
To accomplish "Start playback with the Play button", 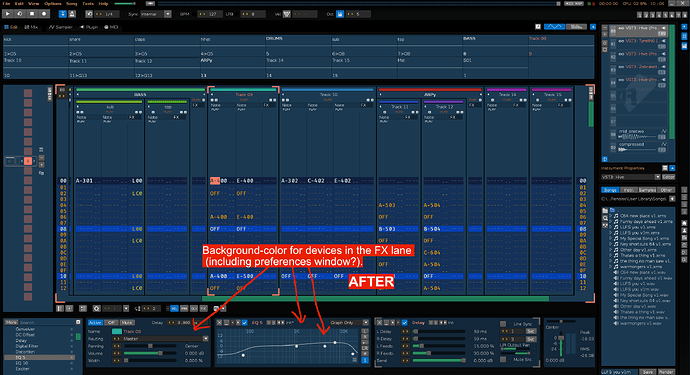I will pos(7,14).
